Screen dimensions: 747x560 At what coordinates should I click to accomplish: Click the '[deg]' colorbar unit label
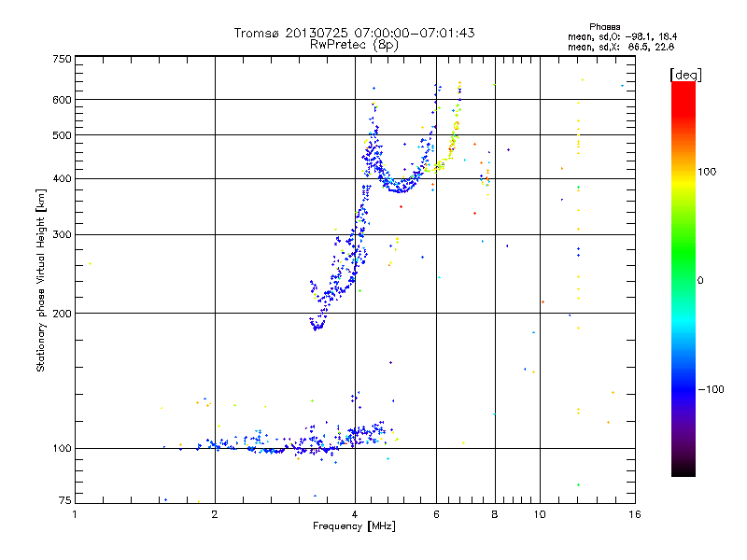(685, 75)
